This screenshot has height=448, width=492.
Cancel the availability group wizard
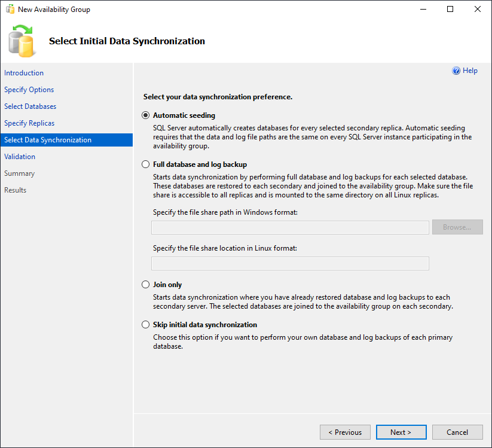[457, 432]
